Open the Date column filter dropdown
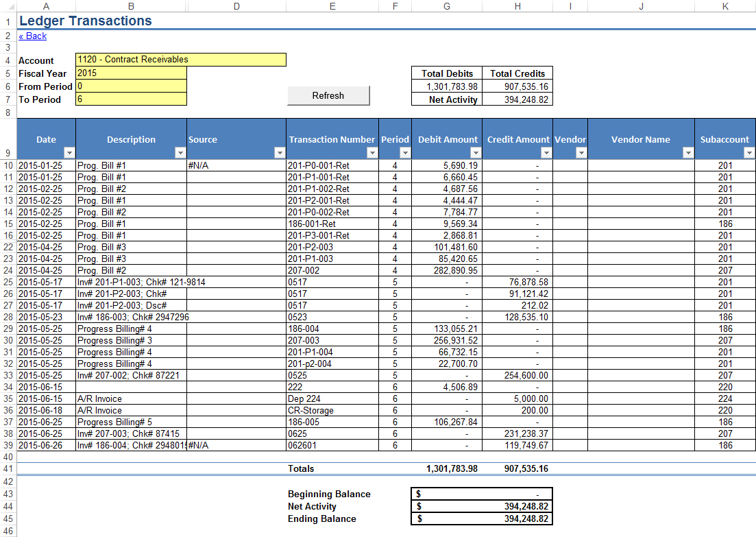756x537 pixels. (x=69, y=153)
